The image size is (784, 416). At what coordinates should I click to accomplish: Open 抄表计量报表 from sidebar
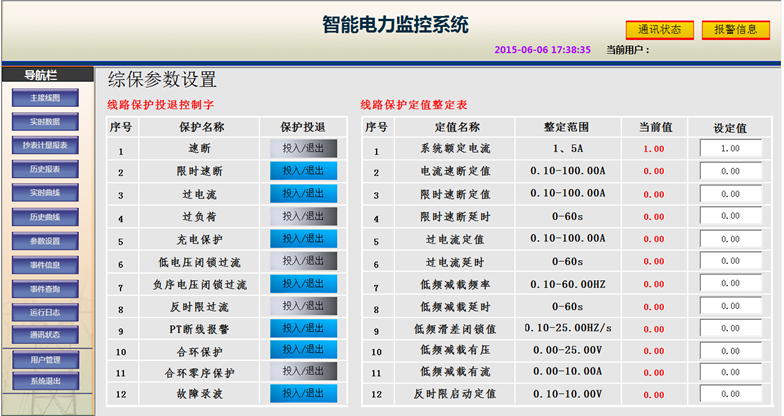coord(45,146)
